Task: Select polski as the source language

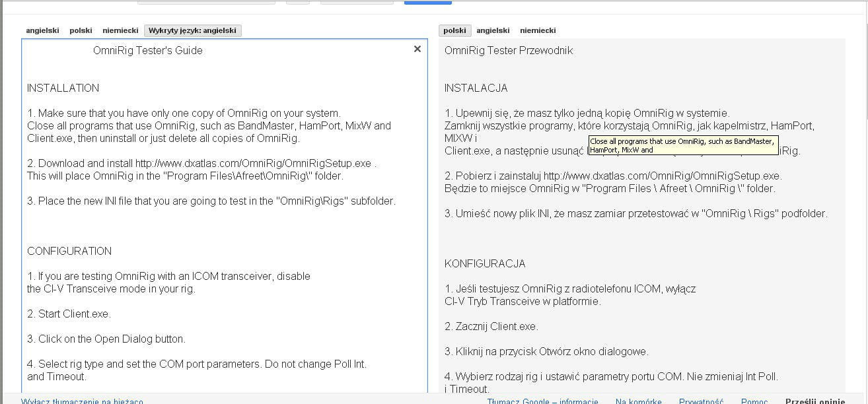Action: (81, 30)
